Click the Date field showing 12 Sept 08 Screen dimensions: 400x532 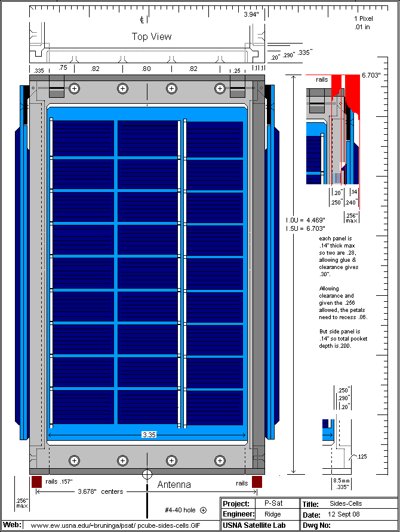(x=346, y=514)
